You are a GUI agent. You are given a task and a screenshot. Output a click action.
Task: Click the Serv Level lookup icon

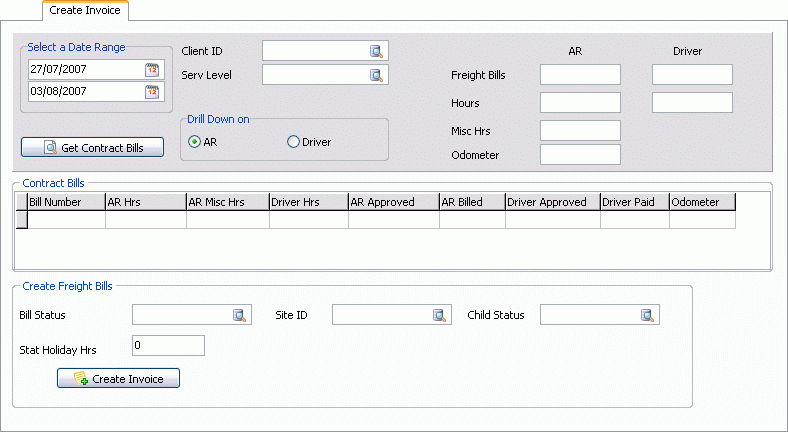pos(377,75)
